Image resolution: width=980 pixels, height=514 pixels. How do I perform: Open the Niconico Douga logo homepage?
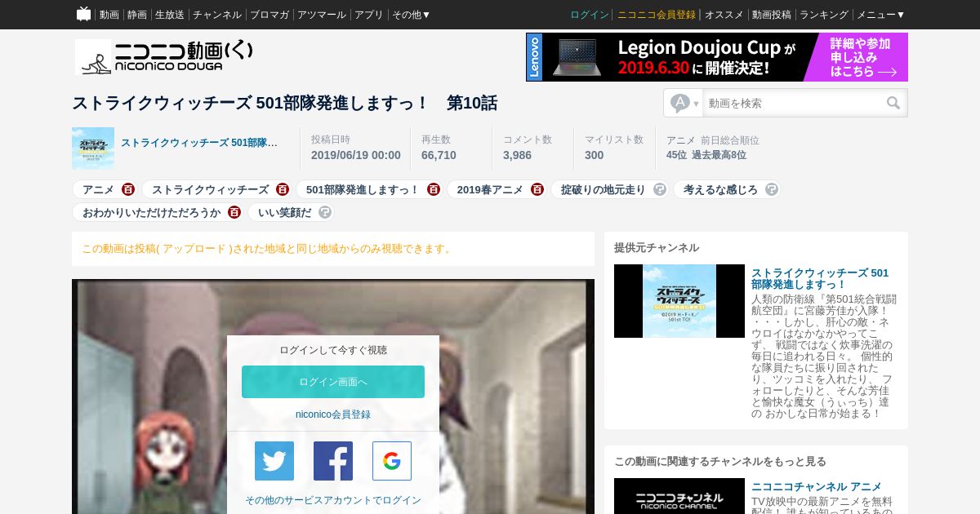tap(164, 57)
